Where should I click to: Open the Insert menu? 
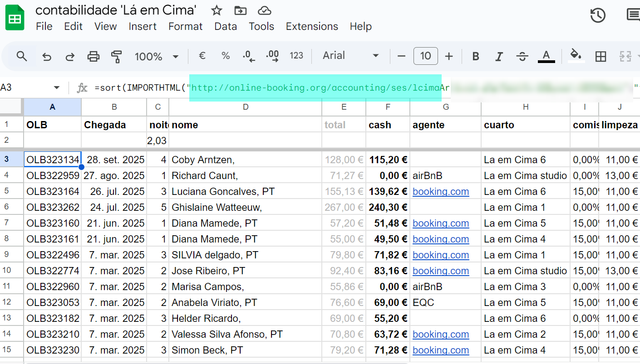[143, 26]
